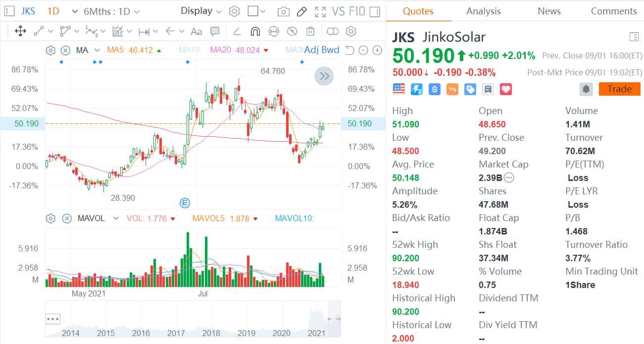Screen dimensions: 644x344
Task: Select the comment bubble annotation tool
Action: [x=215, y=31]
